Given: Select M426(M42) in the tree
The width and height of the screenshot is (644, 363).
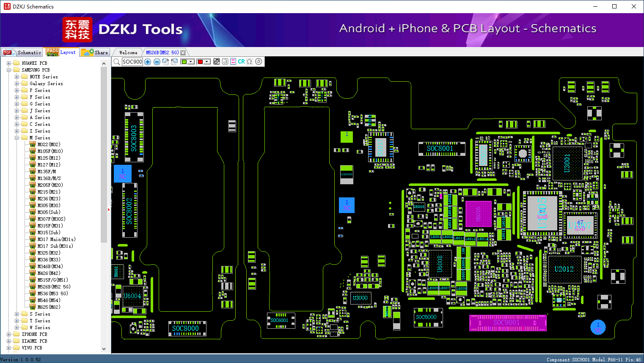Looking at the screenshot, I should click(x=49, y=273).
